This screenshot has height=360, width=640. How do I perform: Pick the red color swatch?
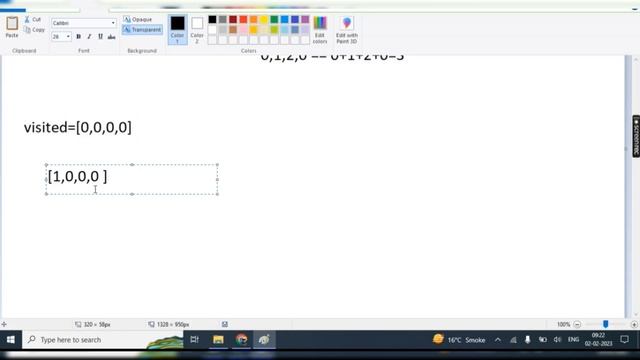click(243, 19)
